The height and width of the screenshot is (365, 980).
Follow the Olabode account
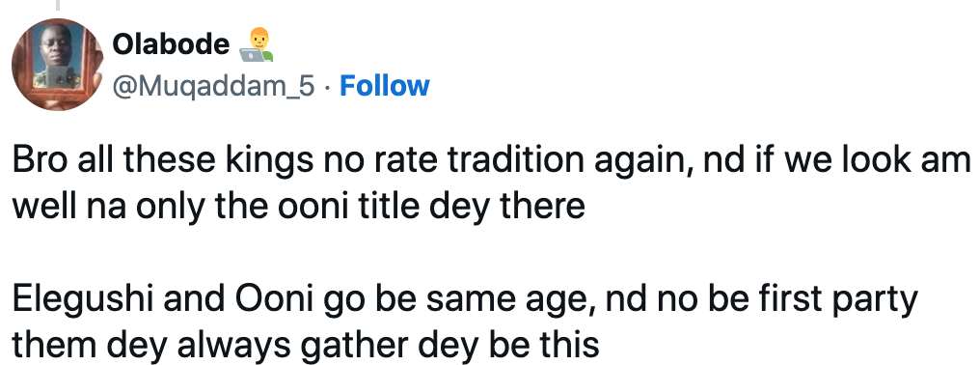click(x=384, y=86)
